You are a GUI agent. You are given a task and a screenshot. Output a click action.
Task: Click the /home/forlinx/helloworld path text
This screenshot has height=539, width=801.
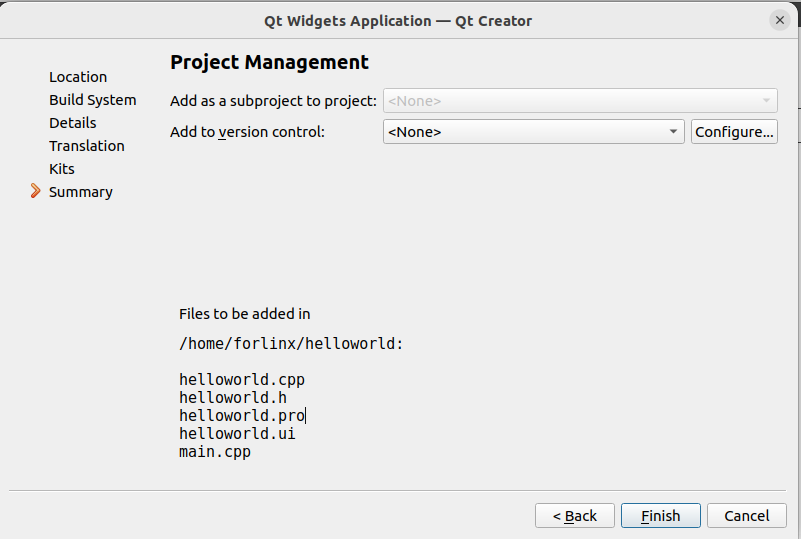click(x=290, y=344)
